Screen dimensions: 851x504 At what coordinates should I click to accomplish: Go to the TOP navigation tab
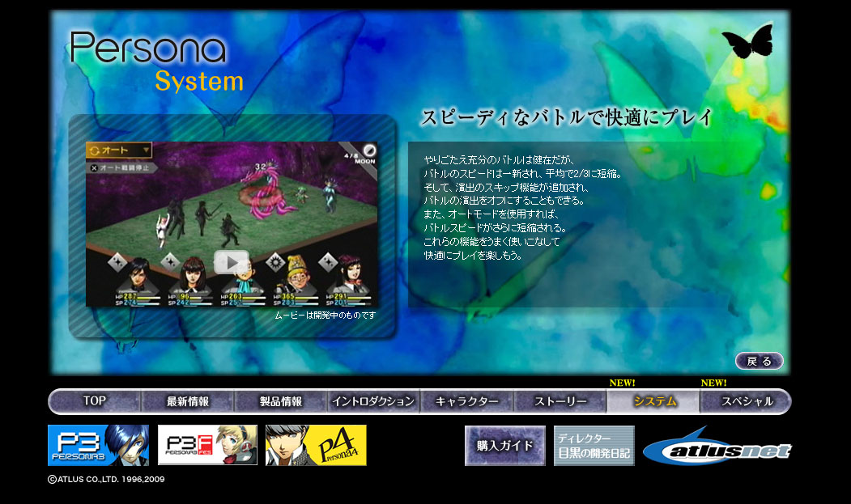tap(95, 401)
